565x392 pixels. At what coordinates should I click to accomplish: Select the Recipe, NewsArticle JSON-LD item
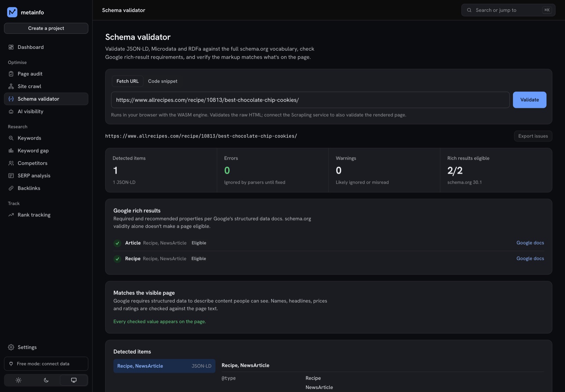(x=164, y=366)
